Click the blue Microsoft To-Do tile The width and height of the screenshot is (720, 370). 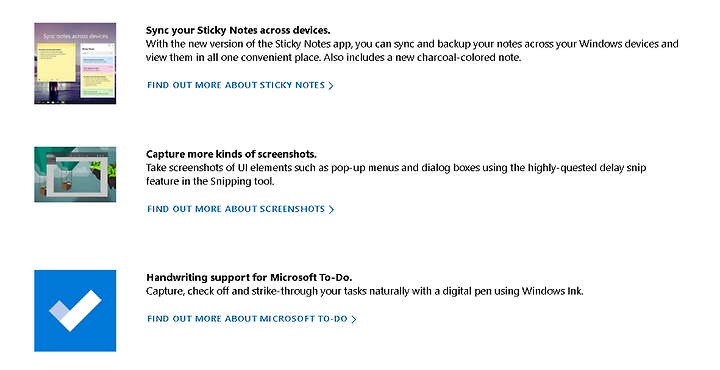[x=75, y=311]
